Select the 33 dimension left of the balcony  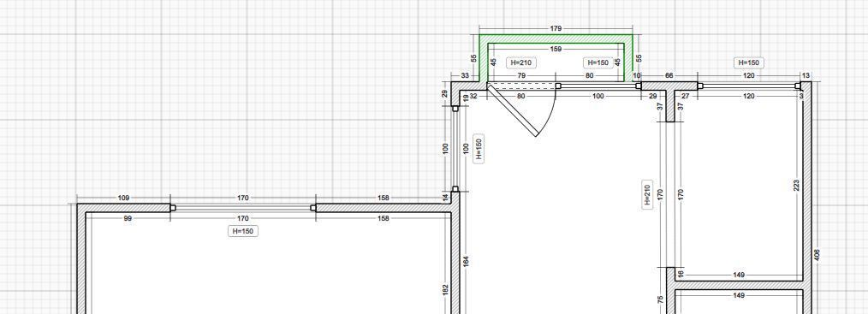(465, 76)
